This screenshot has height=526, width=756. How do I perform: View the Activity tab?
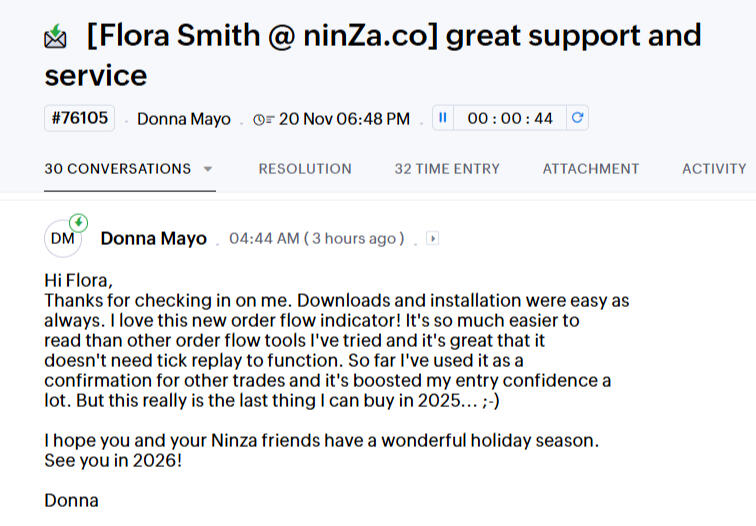(714, 169)
